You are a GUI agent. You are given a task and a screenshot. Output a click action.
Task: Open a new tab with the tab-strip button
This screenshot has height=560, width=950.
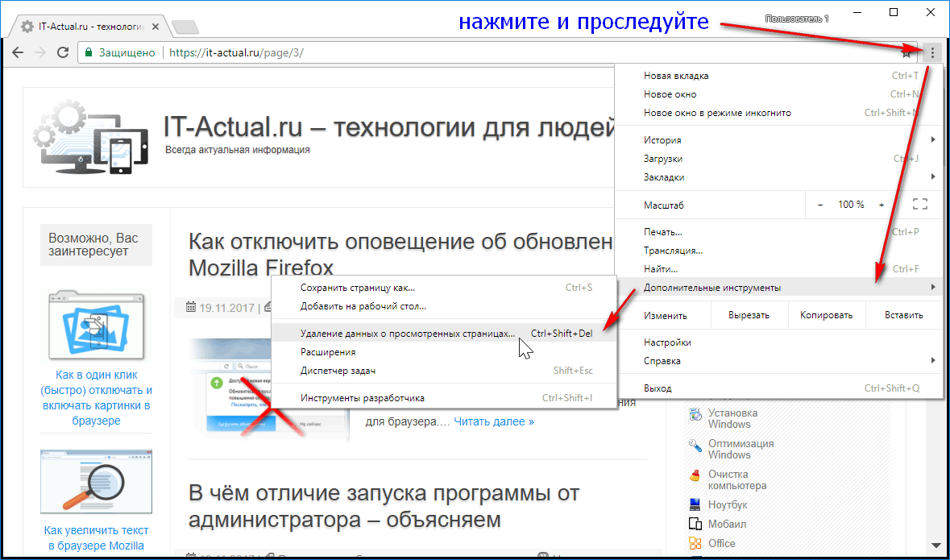(x=185, y=27)
